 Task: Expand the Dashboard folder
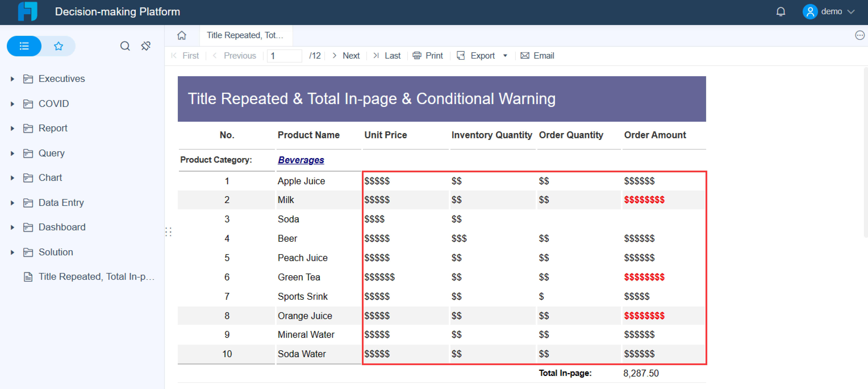pyautogui.click(x=12, y=227)
